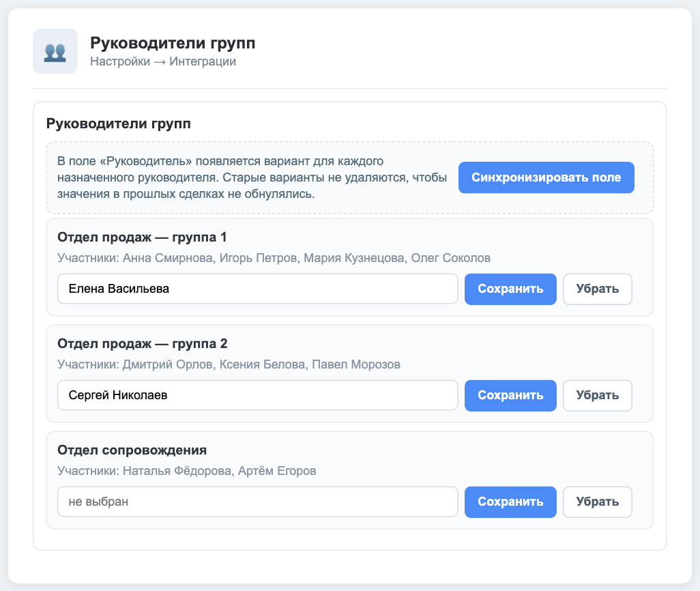
Task: Click page title Руководители групп in header
Action: coord(173,43)
